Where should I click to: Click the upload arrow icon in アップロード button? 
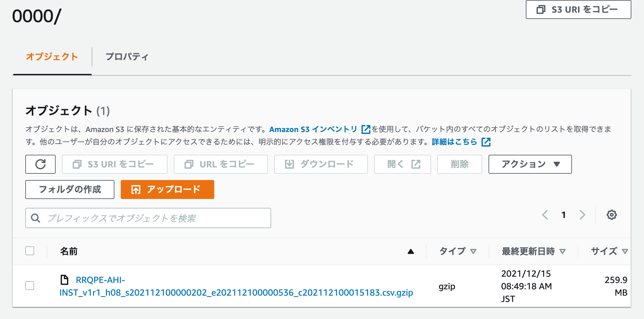(x=136, y=190)
